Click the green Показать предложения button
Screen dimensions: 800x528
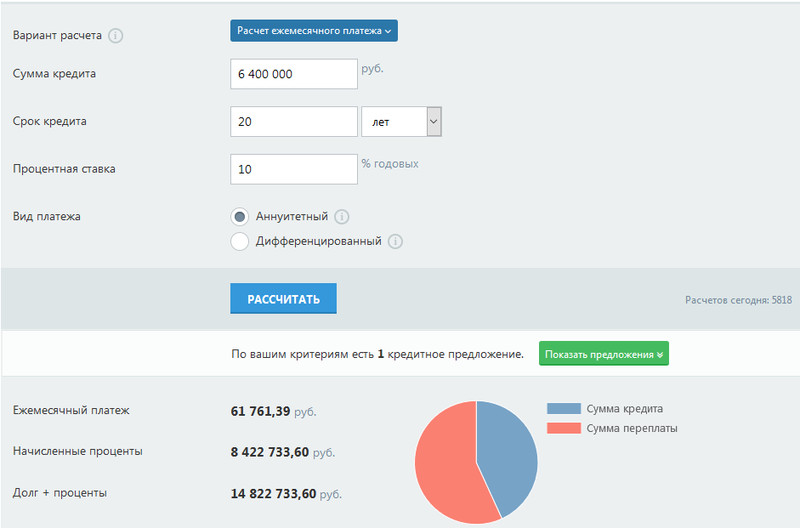coord(604,354)
